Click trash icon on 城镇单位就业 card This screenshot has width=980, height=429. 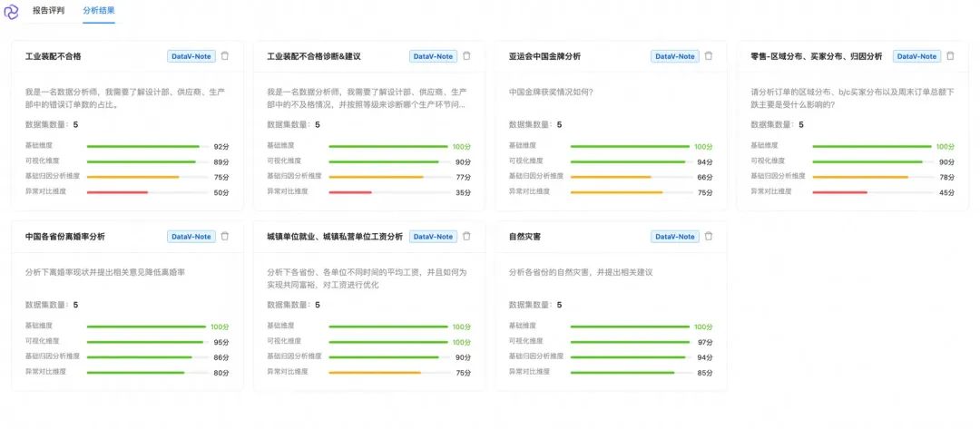pyautogui.click(x=466, y=237)
